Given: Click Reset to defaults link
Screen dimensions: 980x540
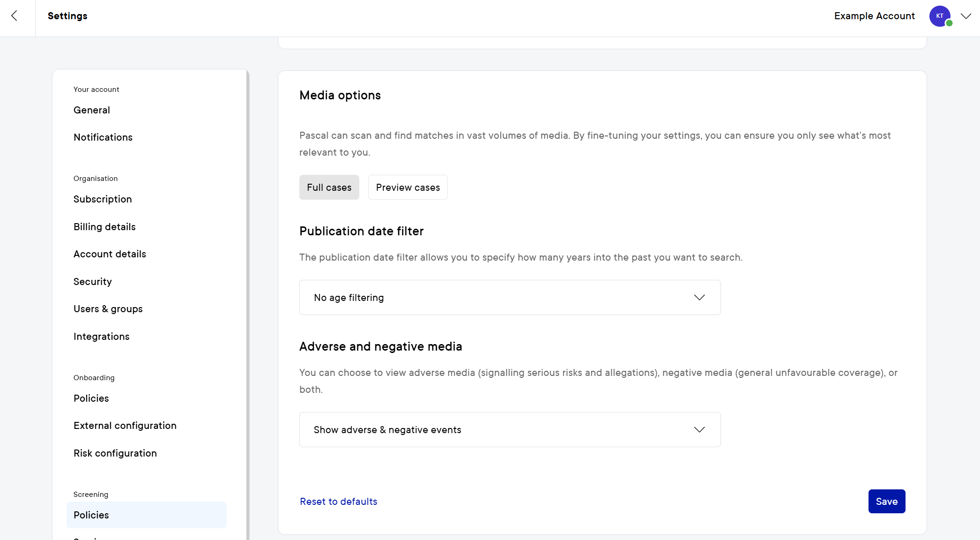Looking at the screenshot, I should pos(338,502).
